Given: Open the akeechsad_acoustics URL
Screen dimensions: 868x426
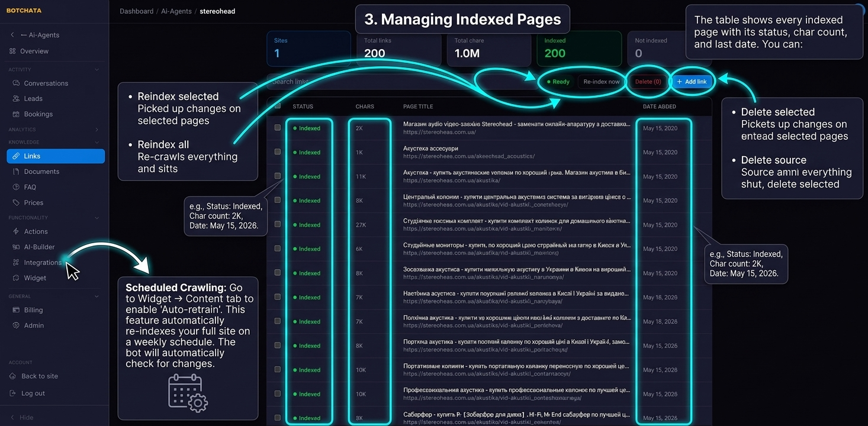Looking at the screenshot, I should coord(469,156).
